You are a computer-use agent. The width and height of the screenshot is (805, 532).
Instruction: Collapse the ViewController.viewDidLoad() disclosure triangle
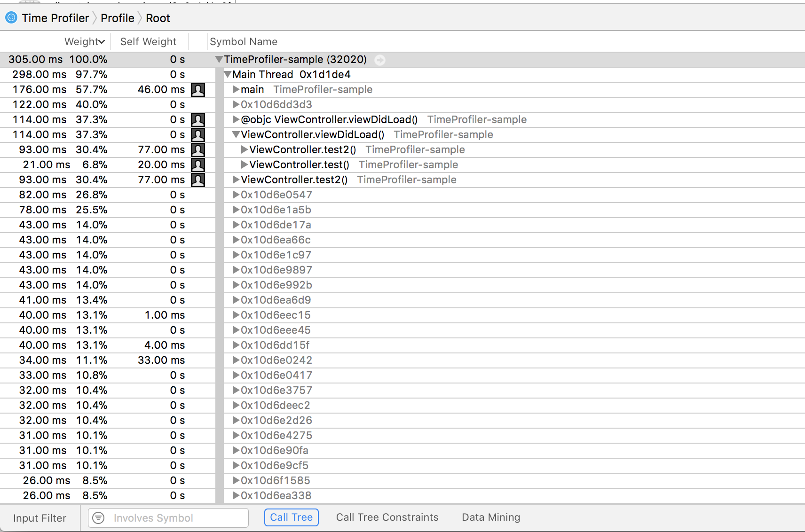[x=236, y=134]
